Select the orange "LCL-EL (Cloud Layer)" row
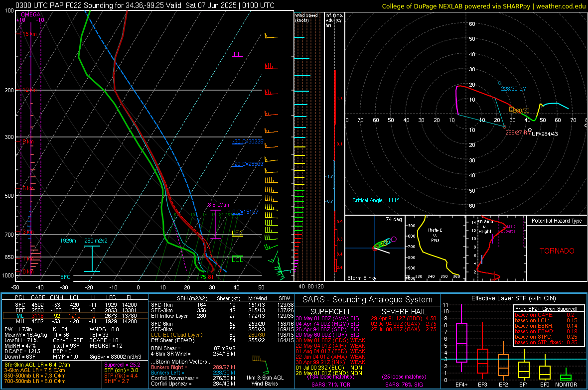Image resolution: width=588 pixels, height=390 pixels. pos(222,335)
